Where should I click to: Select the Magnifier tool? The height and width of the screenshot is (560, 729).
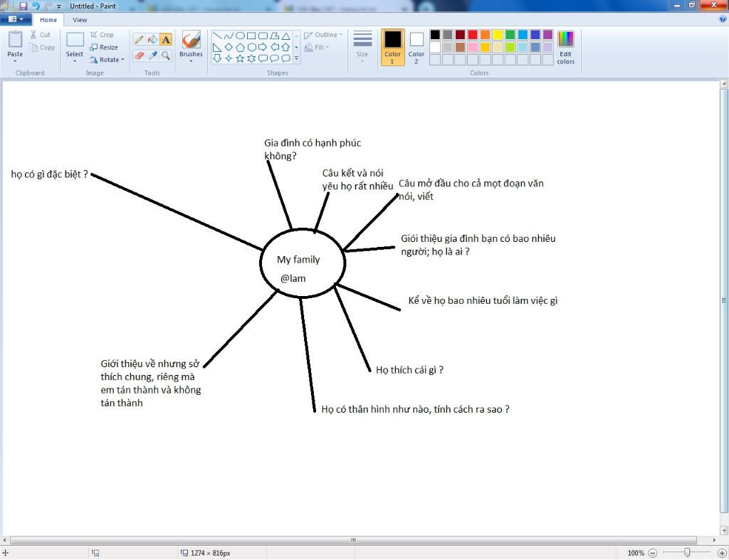pyautogui.click(x=165, y=56)
